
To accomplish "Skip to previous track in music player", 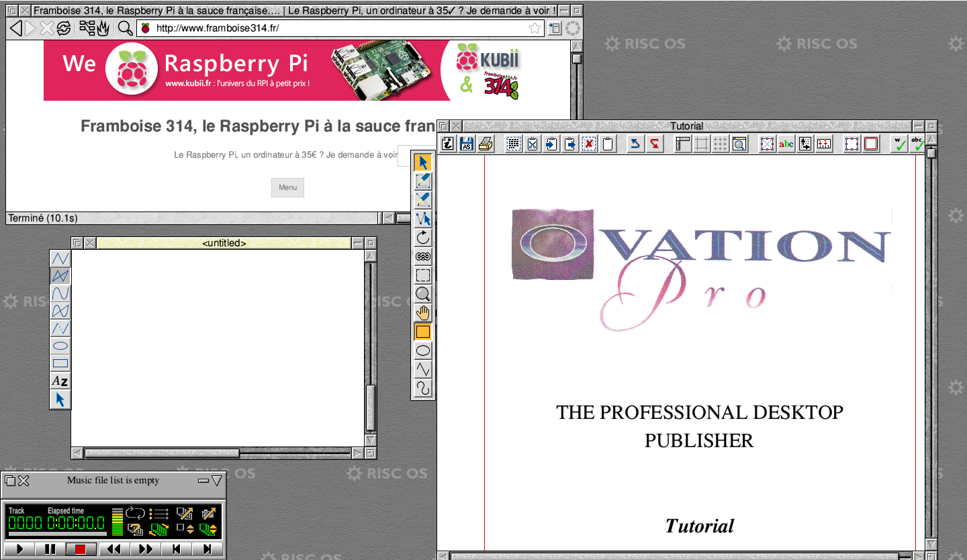I will pos(176,549).
